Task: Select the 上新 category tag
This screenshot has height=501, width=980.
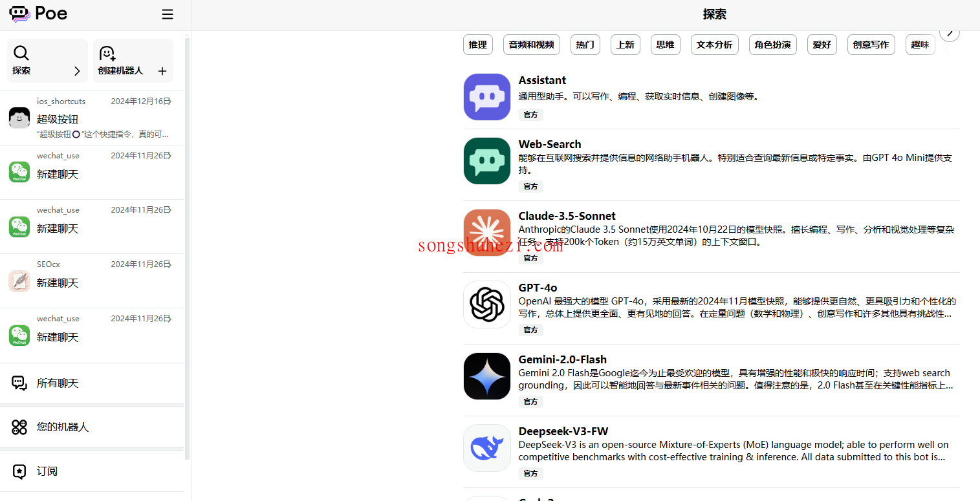Action: (x=626, y=45)
